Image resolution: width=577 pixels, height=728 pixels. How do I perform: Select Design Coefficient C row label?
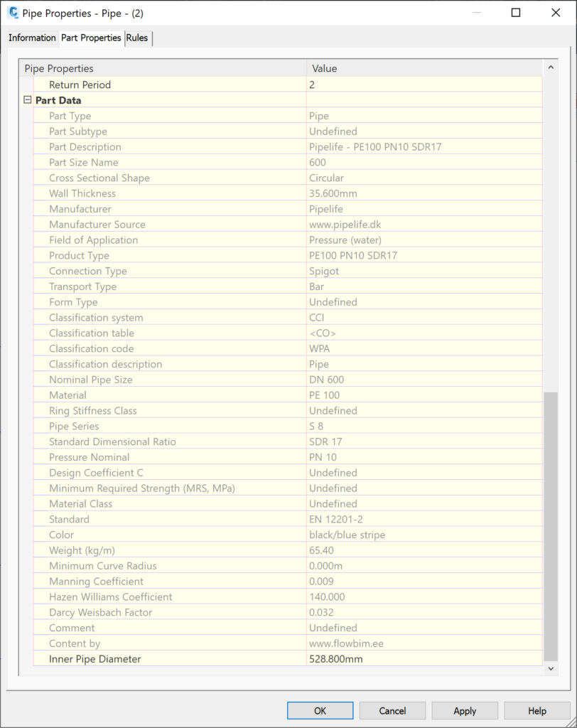(96, 473)
